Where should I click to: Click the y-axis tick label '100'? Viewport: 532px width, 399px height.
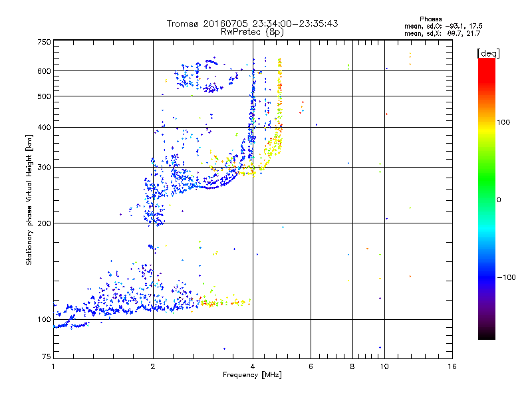(44, 320)
